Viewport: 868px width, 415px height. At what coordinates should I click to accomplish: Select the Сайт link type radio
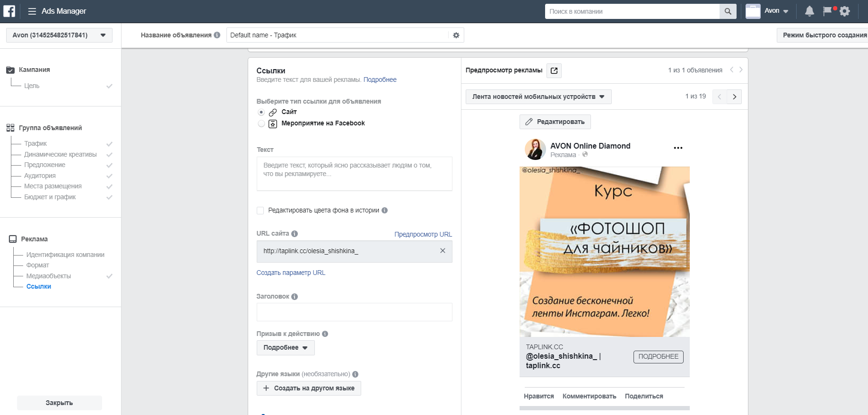[261, 112]
